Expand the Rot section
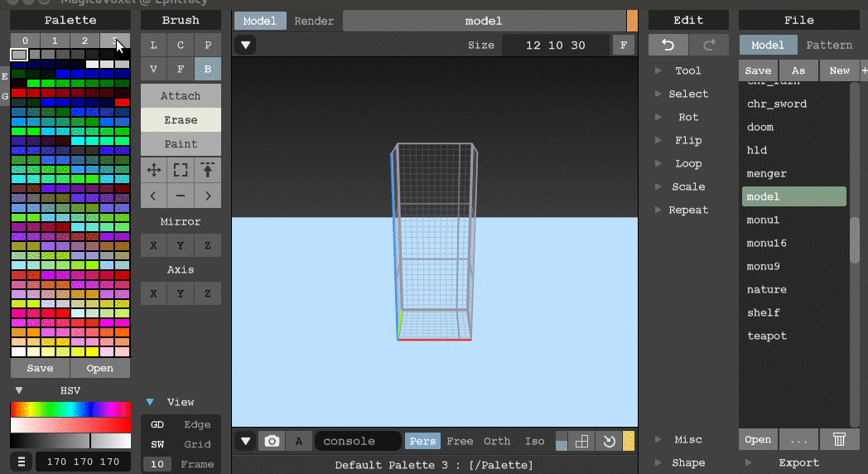 688,117
